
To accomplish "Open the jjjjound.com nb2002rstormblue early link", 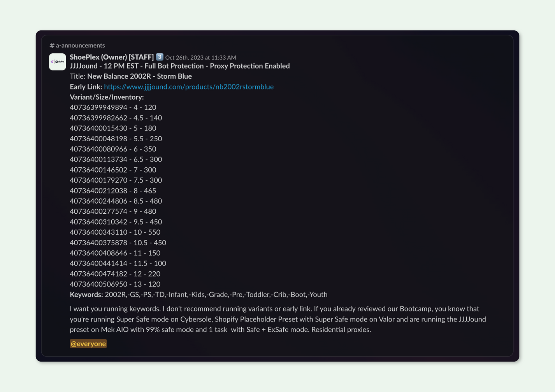I will [188, 87].
